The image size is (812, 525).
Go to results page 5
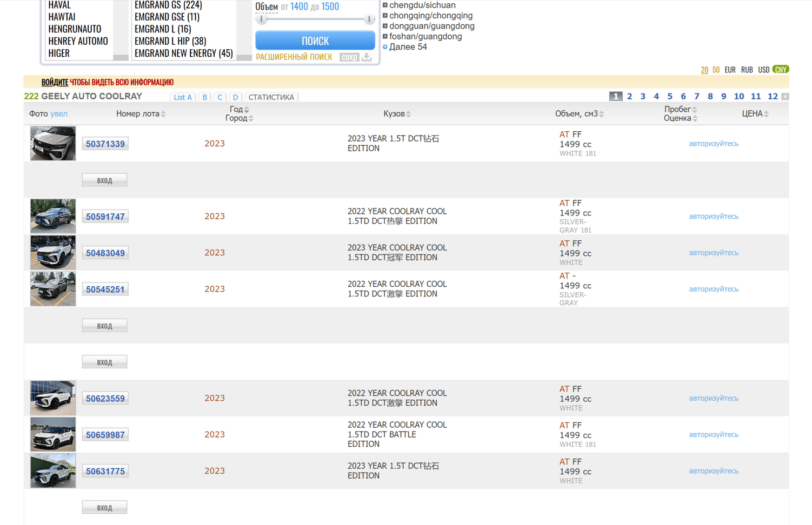tap(670, 97)
